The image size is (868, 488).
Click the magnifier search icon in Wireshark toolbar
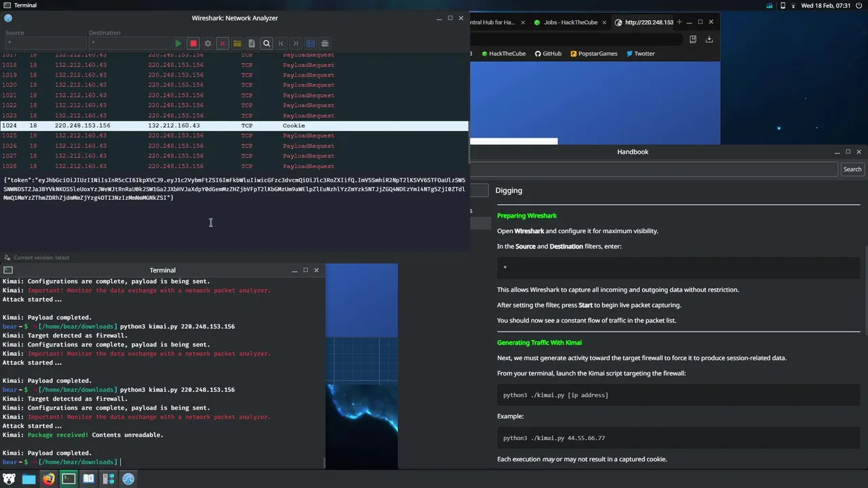coord(267,43)
